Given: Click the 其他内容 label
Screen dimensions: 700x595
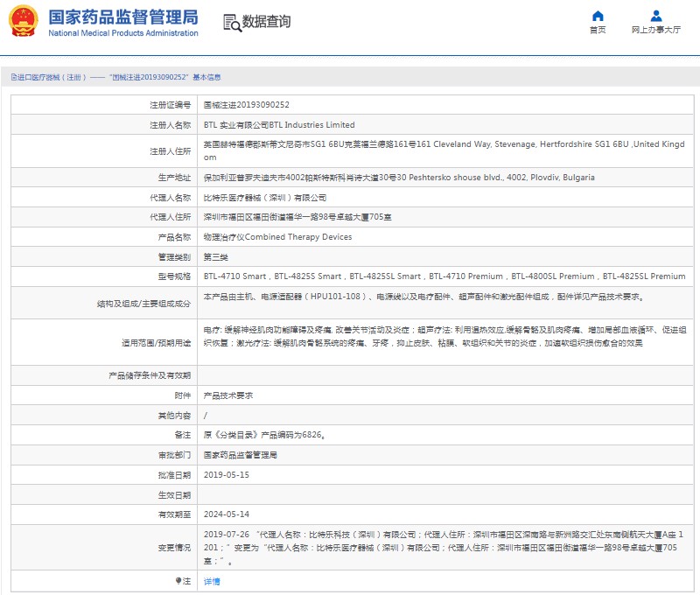Looking at the screenshot, I should tap(174, 416).
